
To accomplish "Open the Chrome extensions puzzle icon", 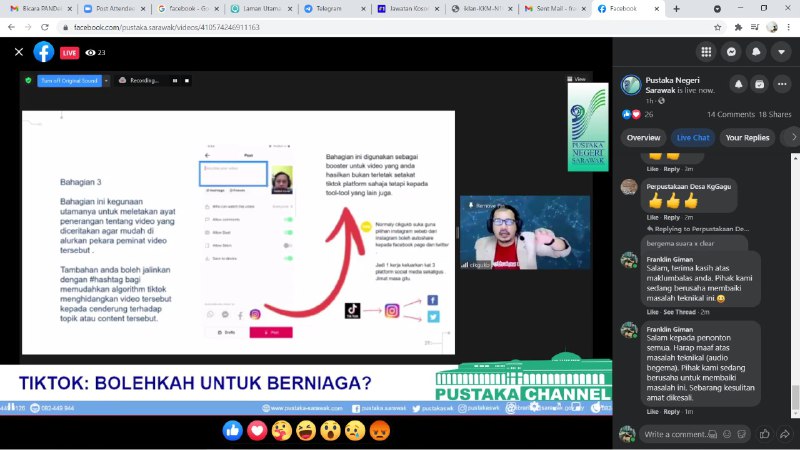I will point(738,27).
